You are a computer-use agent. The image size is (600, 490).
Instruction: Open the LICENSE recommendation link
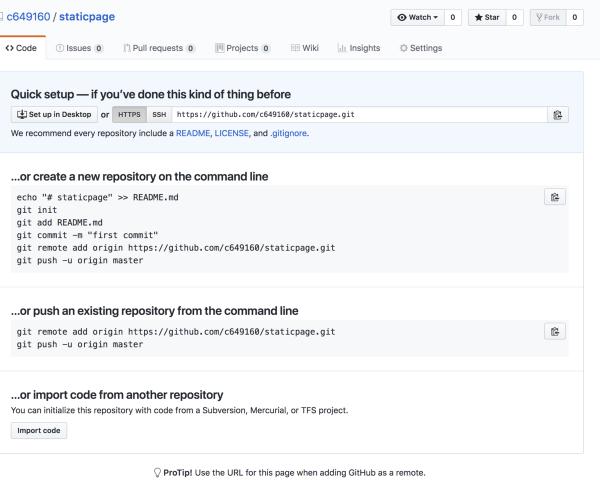[232, 133]
